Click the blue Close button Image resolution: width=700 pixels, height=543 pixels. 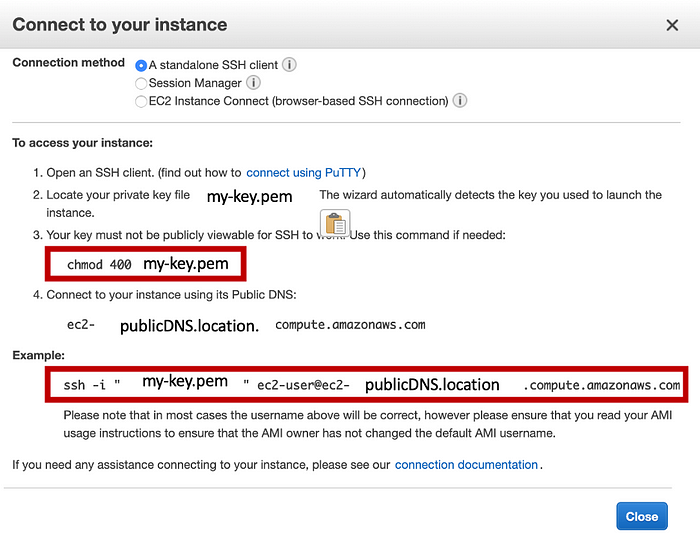pyautogui.click(x=642, y=516)
